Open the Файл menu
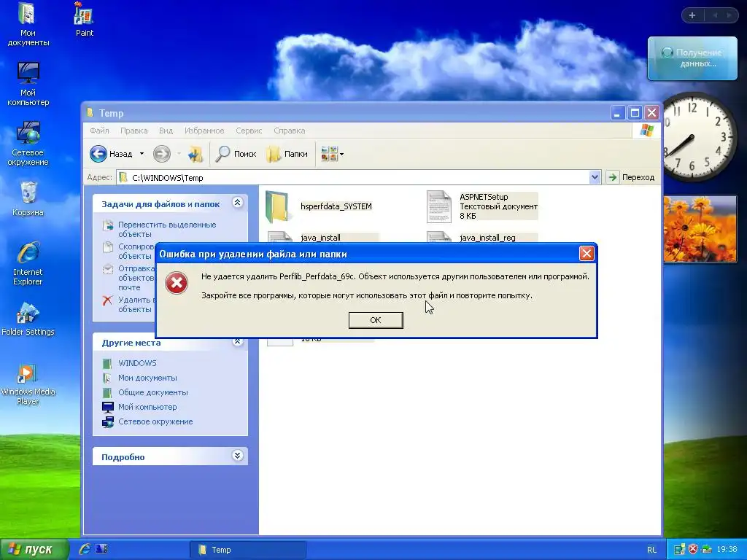The image size is (747, 560). (99, 131)
